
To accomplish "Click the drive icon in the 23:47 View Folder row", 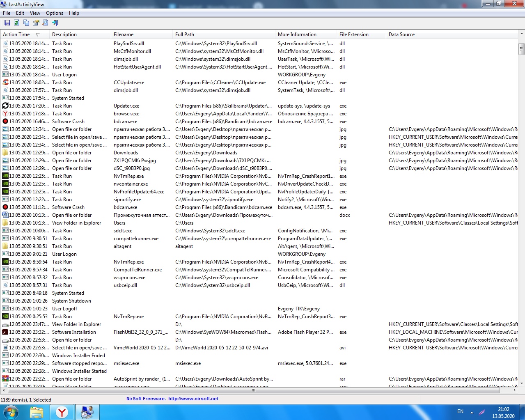I will [5, 324].
